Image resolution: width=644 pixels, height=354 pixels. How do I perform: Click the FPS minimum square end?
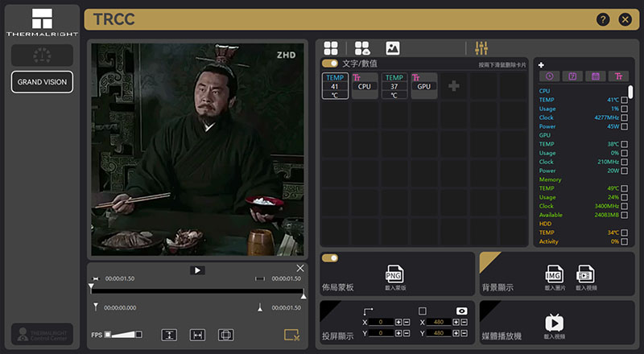pyautogui.click(x=108, y=335)
